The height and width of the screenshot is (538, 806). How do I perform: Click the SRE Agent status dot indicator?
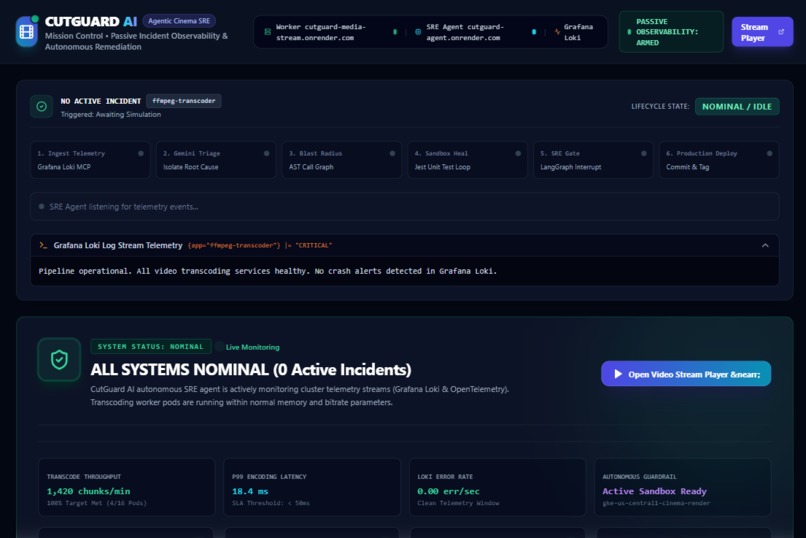tap(534, 32)
